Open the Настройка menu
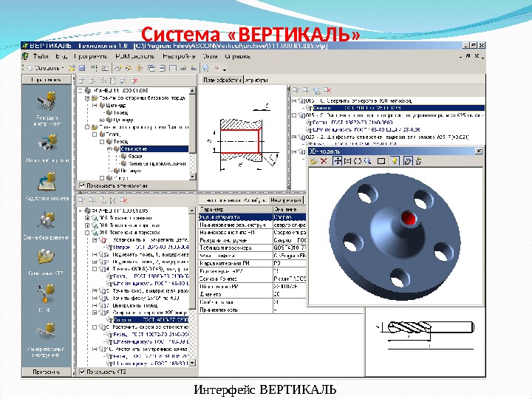Screen dimensions: 532x399 click(x=179, y=56)
